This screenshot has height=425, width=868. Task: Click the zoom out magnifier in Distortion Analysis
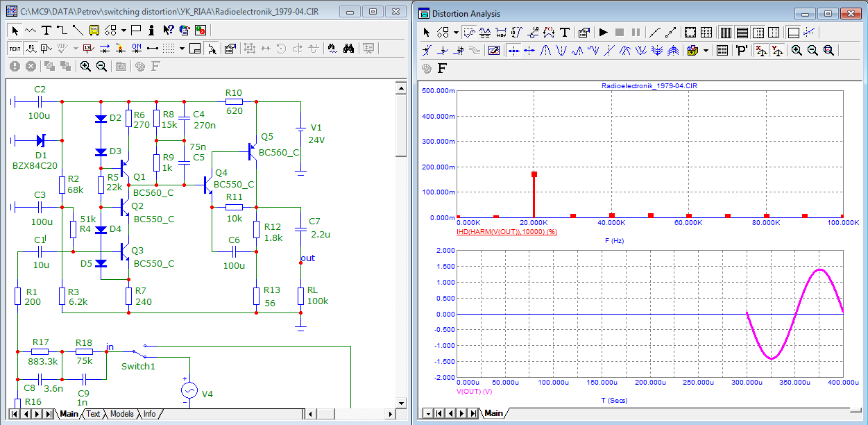tap(812, 50)
